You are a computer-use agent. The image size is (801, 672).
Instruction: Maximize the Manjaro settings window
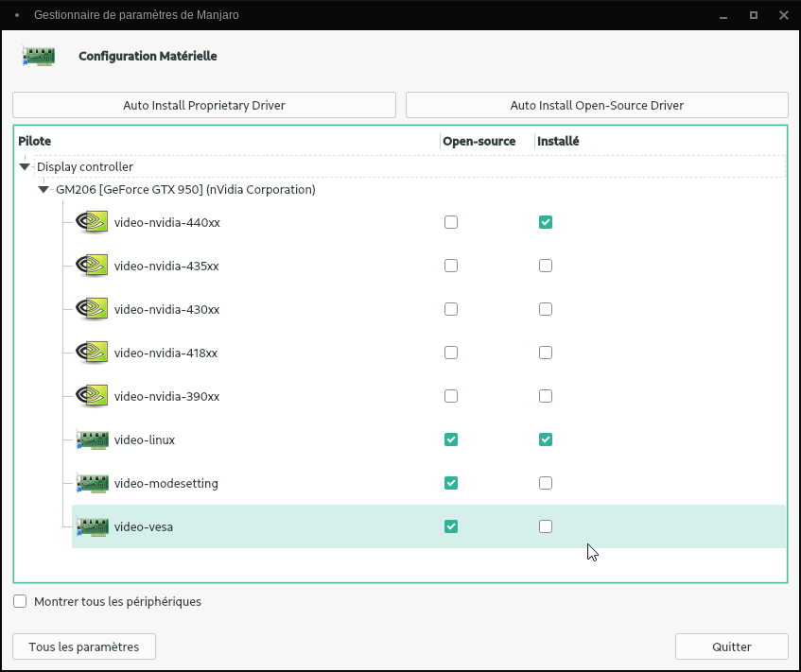pyautogui.click(x=754, y=15)
